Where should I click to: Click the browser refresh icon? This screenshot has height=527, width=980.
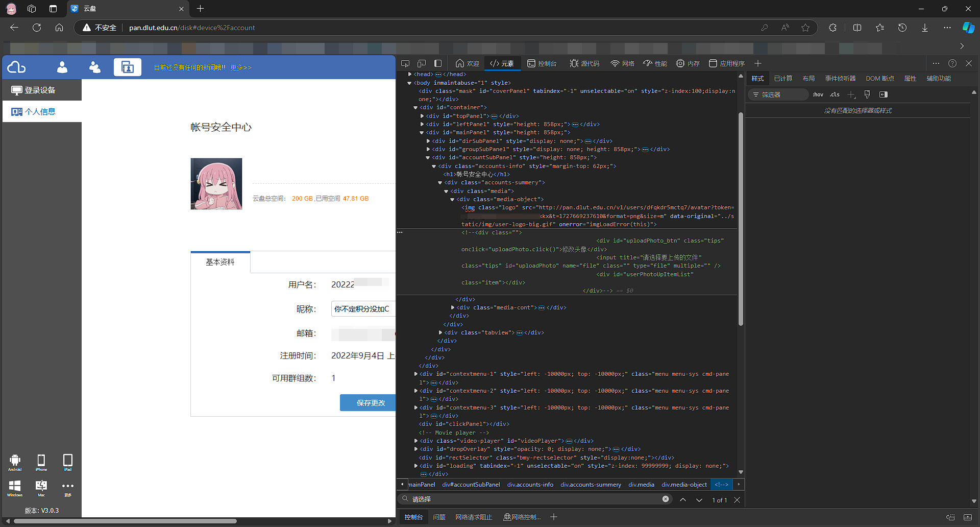(x=37, y=28)
